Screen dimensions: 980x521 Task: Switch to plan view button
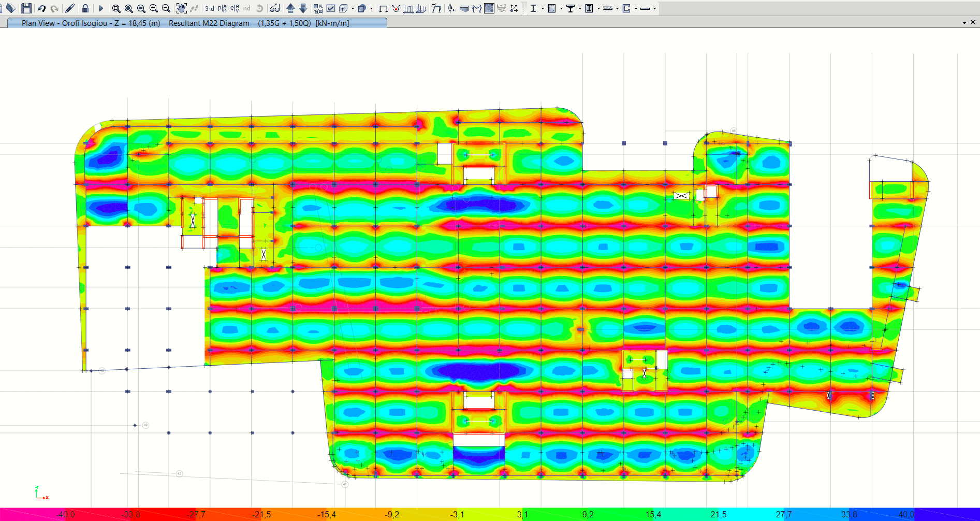pos(222,8)
